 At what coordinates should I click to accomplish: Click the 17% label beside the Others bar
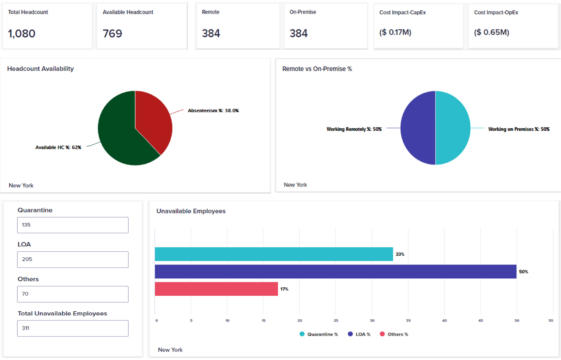[x=284, y=289]
